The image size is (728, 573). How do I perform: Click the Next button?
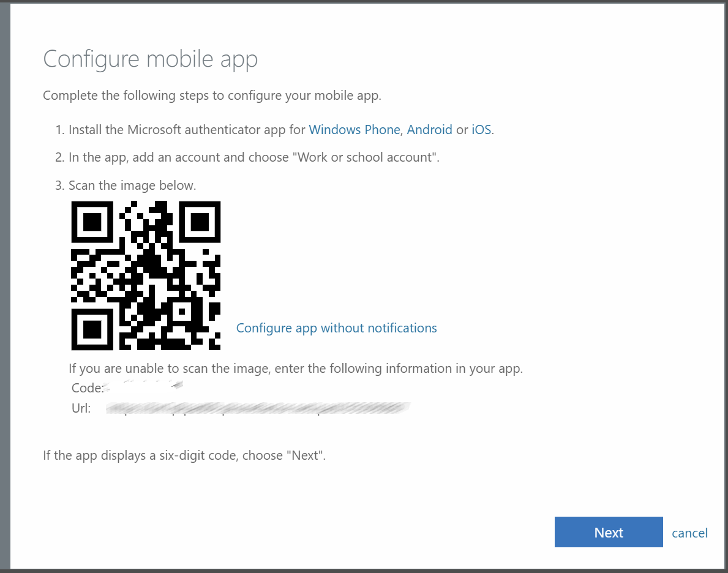608,532
